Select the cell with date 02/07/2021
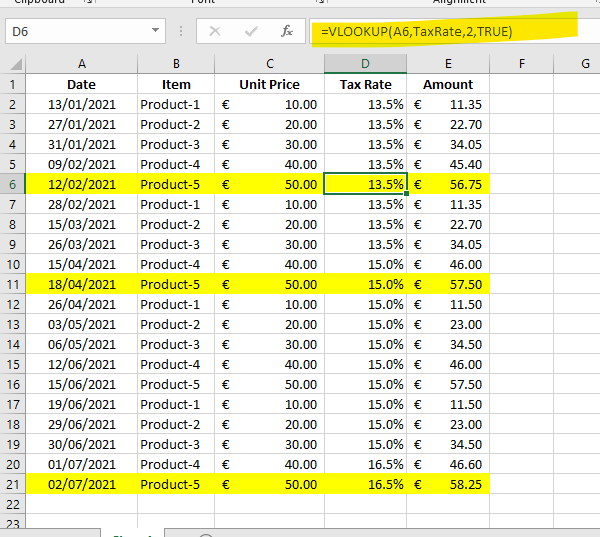Screen dimensions: 600x537 pyautogui.click(x=82, y=484)
